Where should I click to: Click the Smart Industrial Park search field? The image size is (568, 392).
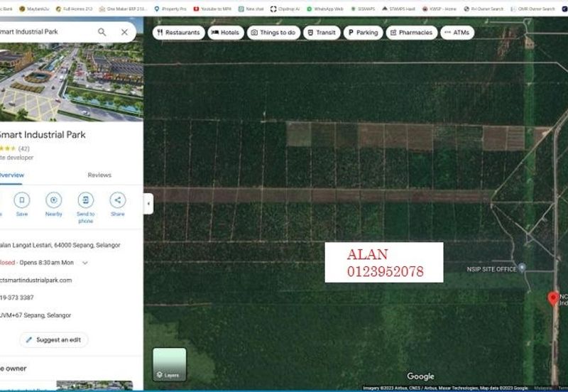[x=45, y=32]
